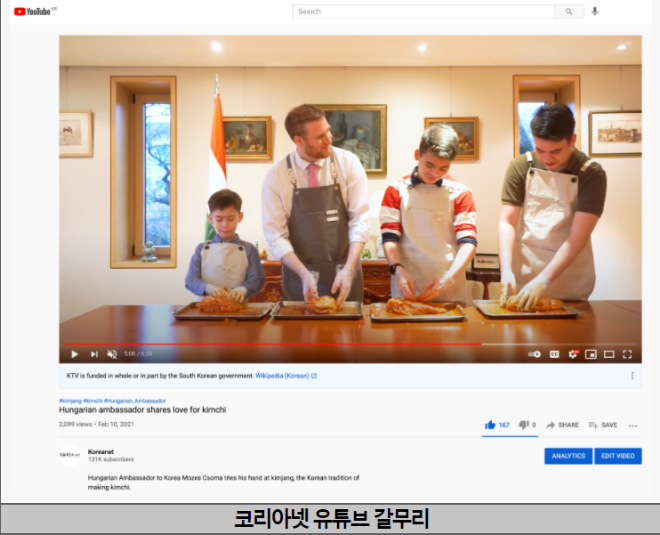660x535 pixels.
Task: Unmute the video volume icon
Action: (x=112, y=354)
